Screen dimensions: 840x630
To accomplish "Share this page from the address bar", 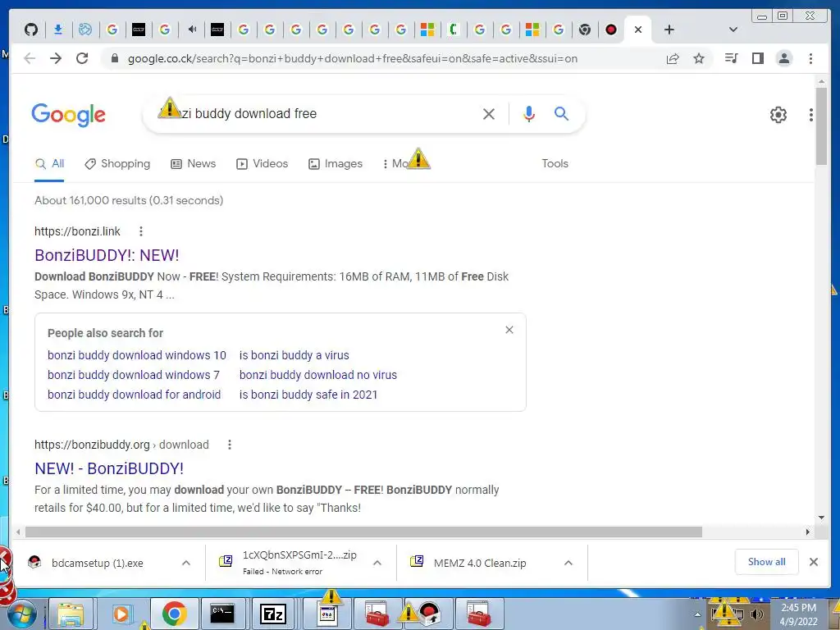I will point(673,58).
